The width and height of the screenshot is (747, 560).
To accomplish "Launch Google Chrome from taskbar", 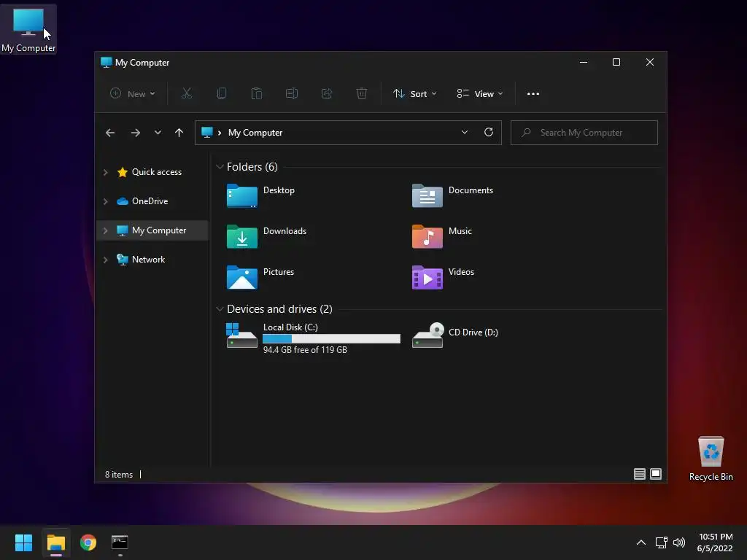I will [88, 542].
